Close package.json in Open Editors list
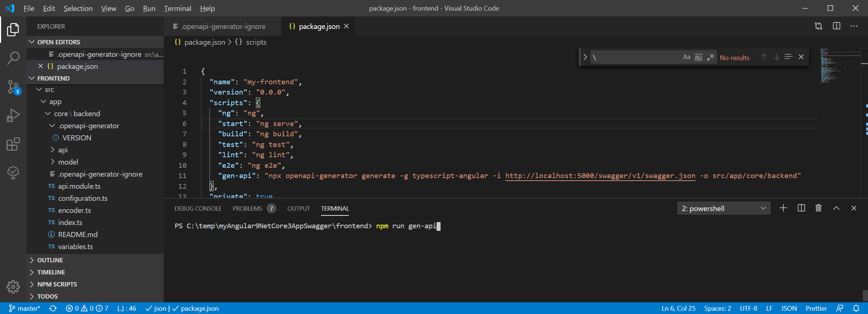This screenshot has height=314, width=868. [x=41, y=66]
